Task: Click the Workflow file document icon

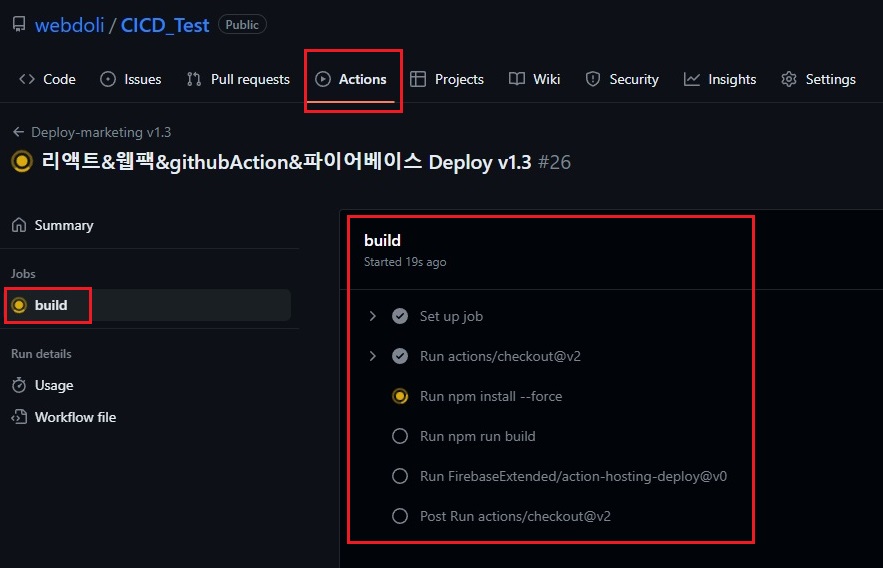Action: pos(19,417)
